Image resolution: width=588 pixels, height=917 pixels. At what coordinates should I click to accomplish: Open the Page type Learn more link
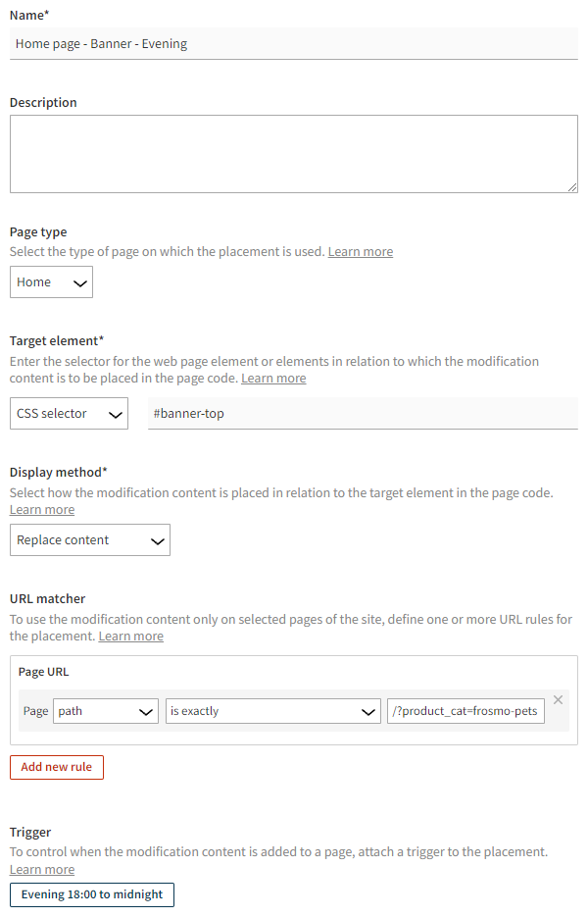(x=360, y=251)
